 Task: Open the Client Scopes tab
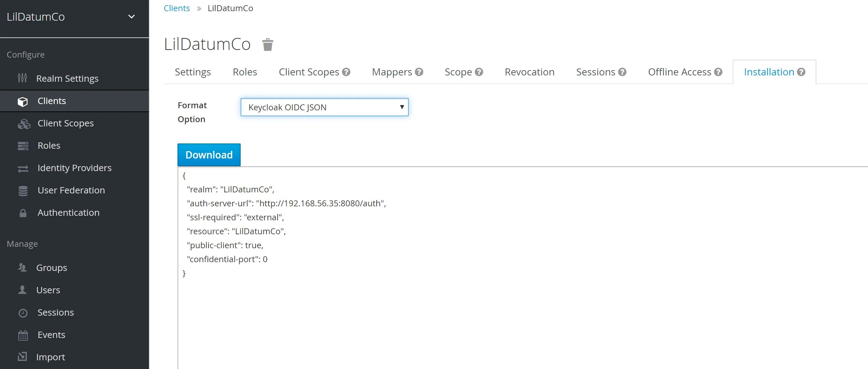coord(309,72)
